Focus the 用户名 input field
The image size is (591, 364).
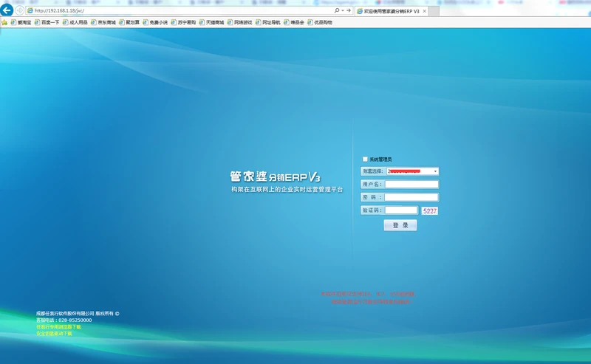pyautogui.click(x=411, y=185)
